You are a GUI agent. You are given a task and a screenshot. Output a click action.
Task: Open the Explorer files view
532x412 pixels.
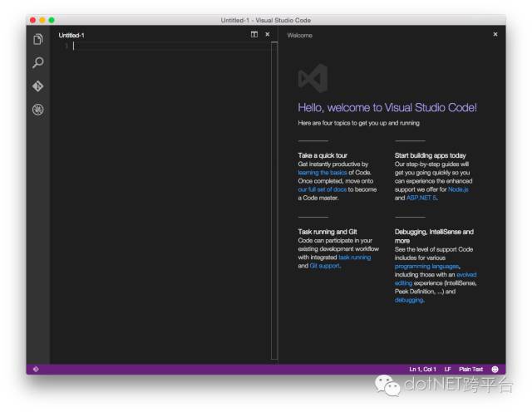pos(38,39)
